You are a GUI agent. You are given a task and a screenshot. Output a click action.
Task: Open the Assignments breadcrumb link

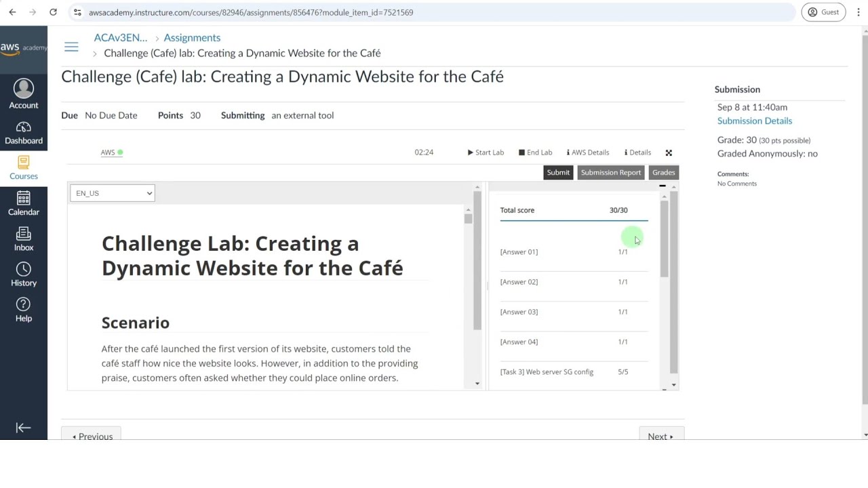[192, 38]
